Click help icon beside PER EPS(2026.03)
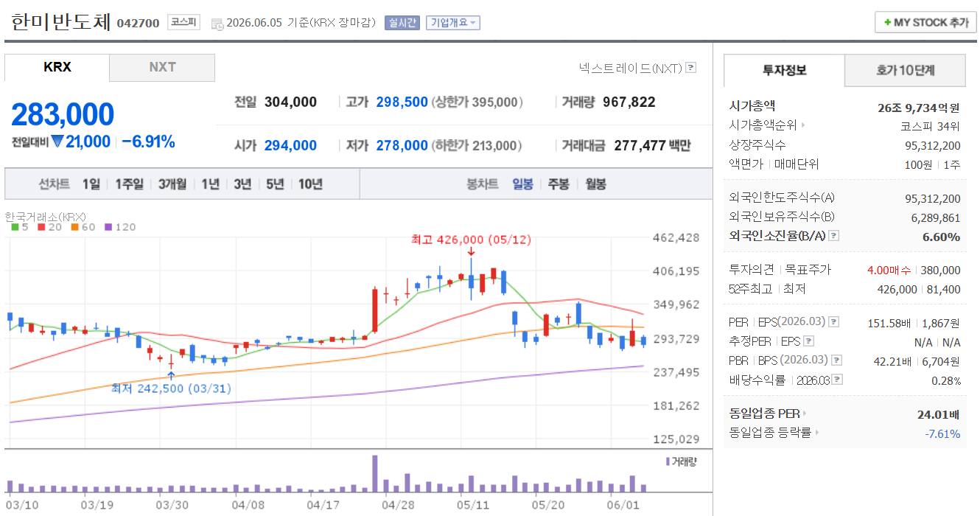The width and height of the screenshot is (980, 516). pyautogui.click(x=833, y=322)
